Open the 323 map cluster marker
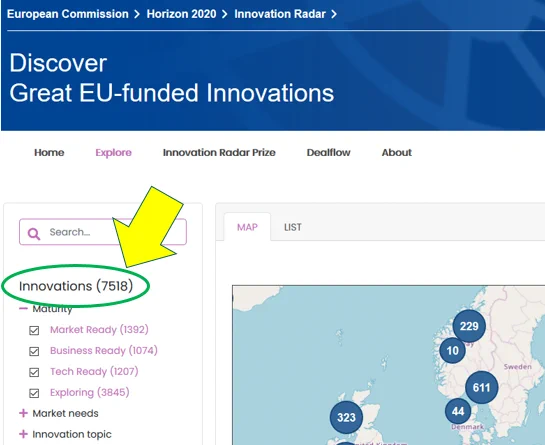 (346, 417)
